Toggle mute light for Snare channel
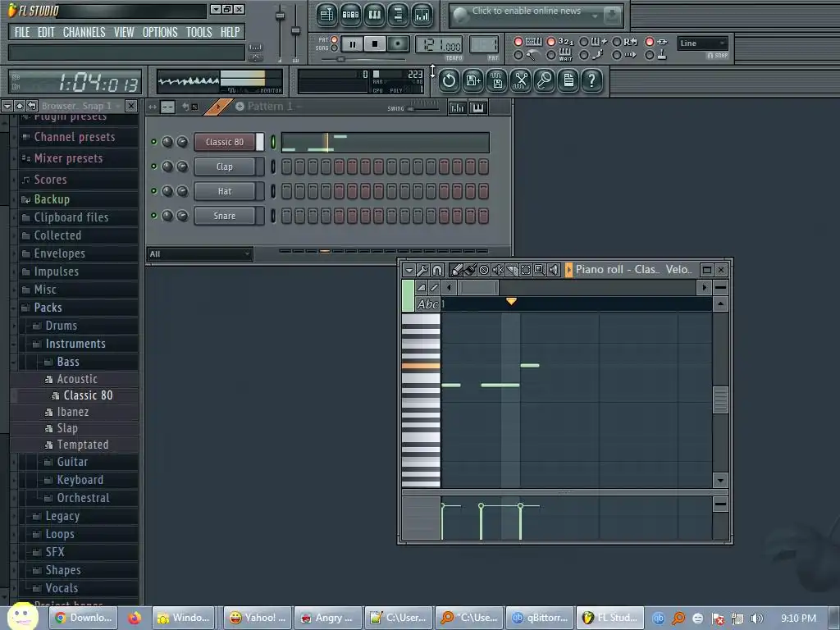 click(x=154, y=216)
